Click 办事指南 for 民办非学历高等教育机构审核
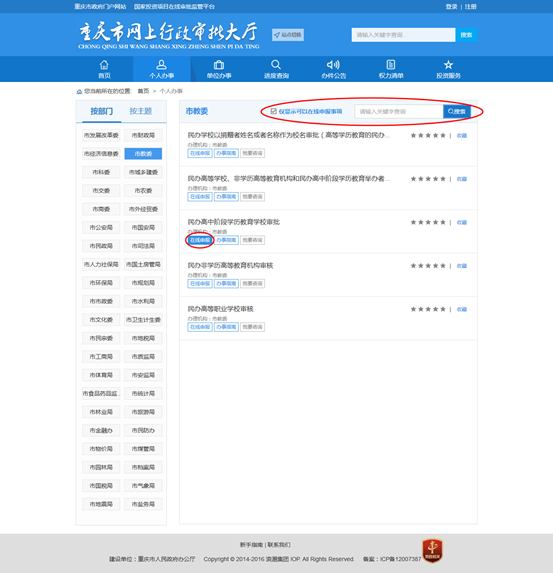Viewport: 553px width, 573px height. [x=226, y=284]
